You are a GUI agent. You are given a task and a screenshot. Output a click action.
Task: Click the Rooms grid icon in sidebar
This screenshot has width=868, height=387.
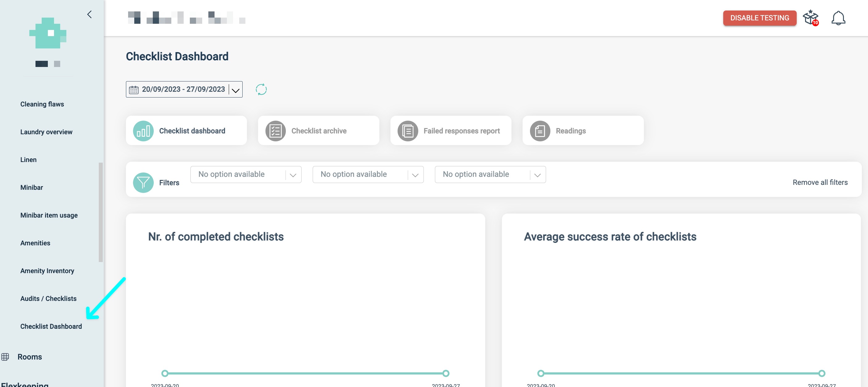tap(5, 357)
